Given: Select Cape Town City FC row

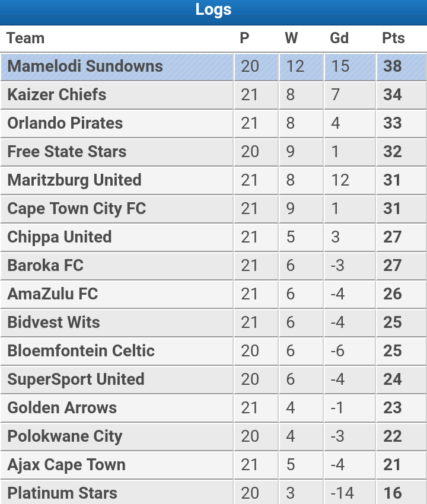Looking at the screenshot, I should (213, 209).
